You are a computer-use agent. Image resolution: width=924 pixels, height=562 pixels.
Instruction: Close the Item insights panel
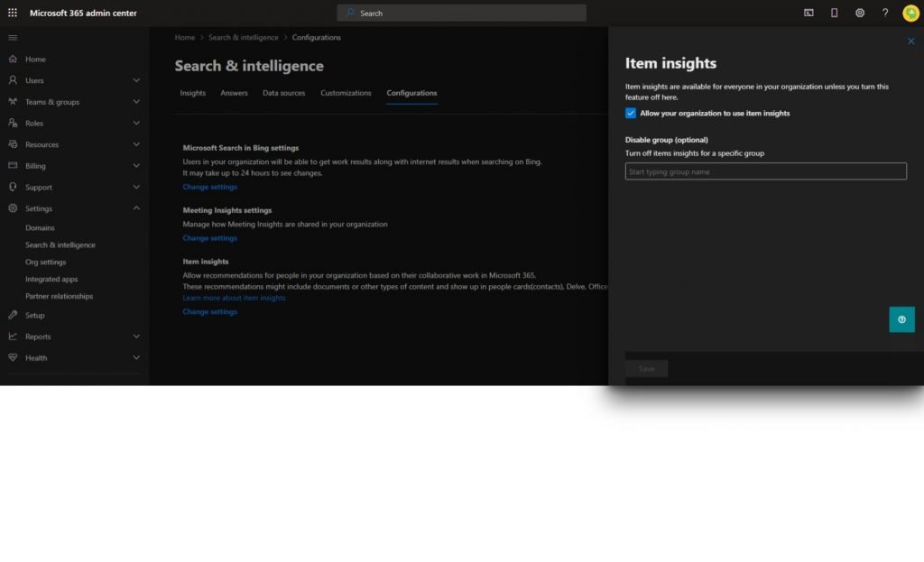tap(910, 41)
